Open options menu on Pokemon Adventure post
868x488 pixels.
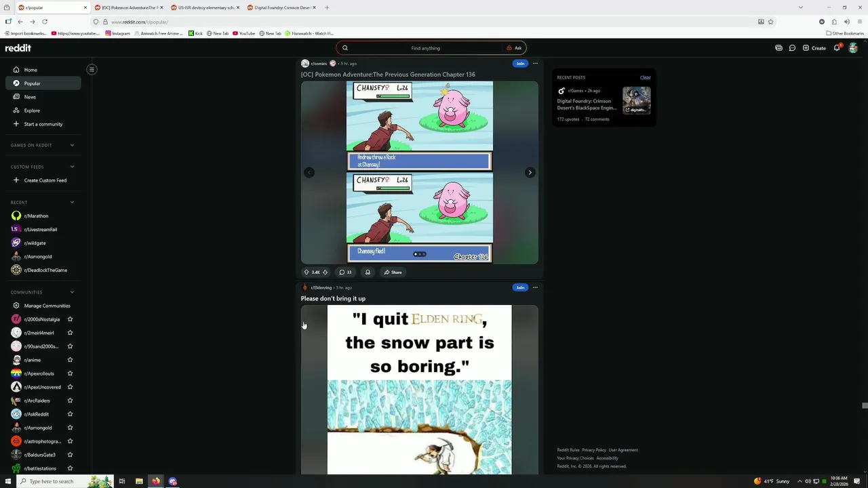pos(535,64)
